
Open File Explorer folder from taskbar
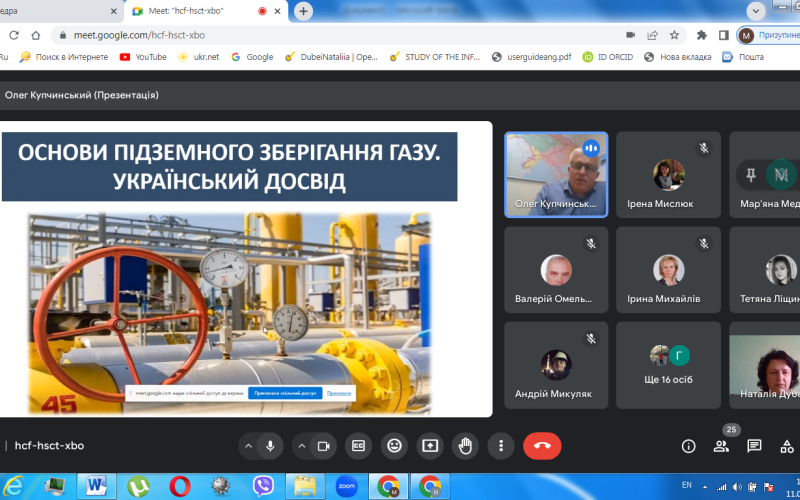click(x=305, y=486)
